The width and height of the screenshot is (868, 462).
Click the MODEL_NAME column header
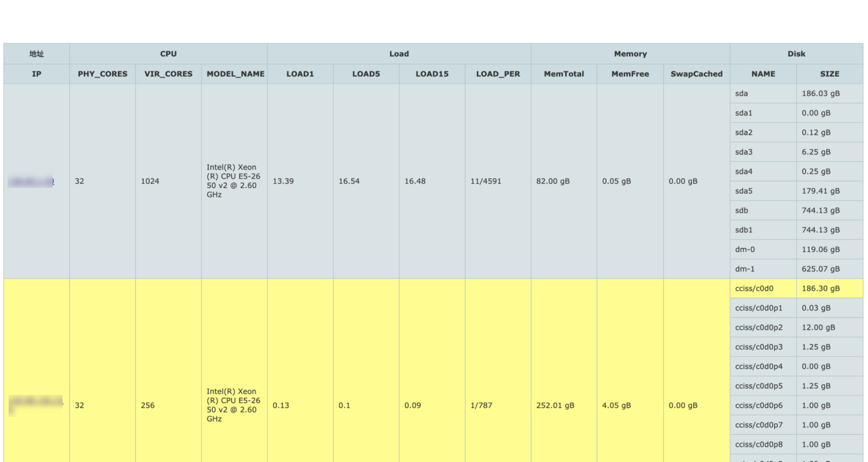(x=236, y=74)
